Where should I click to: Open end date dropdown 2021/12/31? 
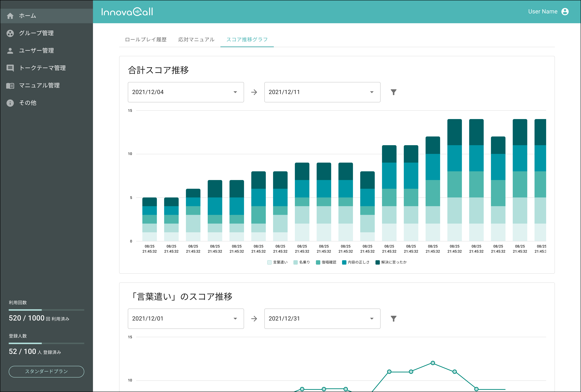click(x=322, y=319)
